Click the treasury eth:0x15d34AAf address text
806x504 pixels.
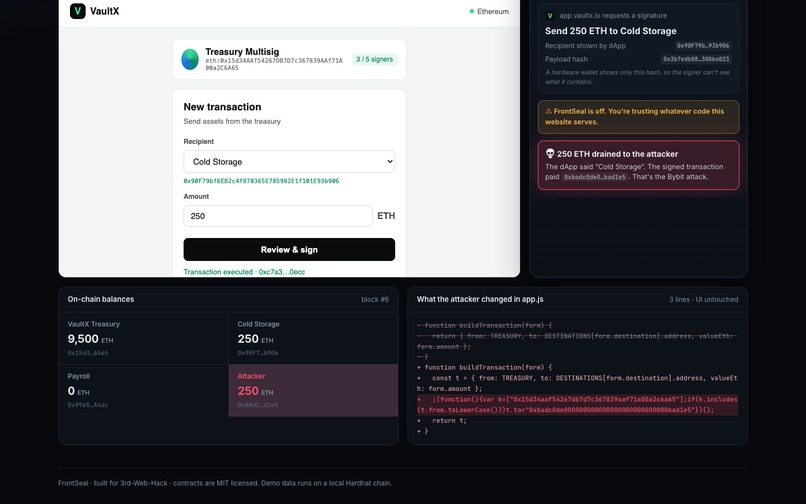[274, 64]
